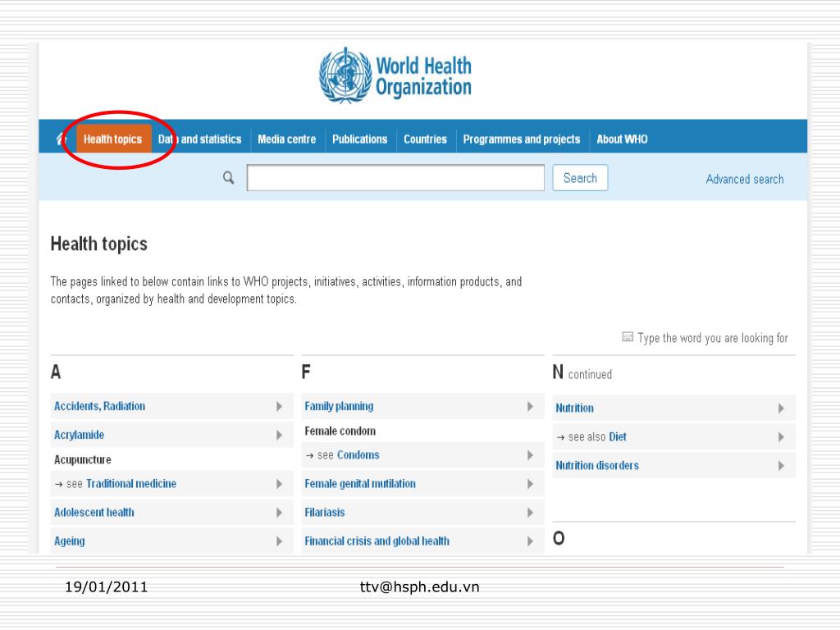Screen dimensions: 840x630
Task: Expand the Accidents, Radiation row arrow
Action: point(279,407)
